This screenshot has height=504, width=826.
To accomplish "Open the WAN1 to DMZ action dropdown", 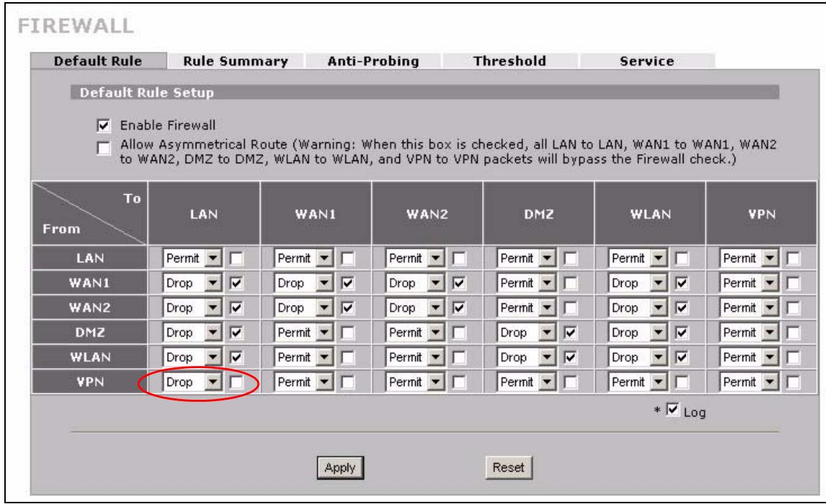I will click(526, 283).
